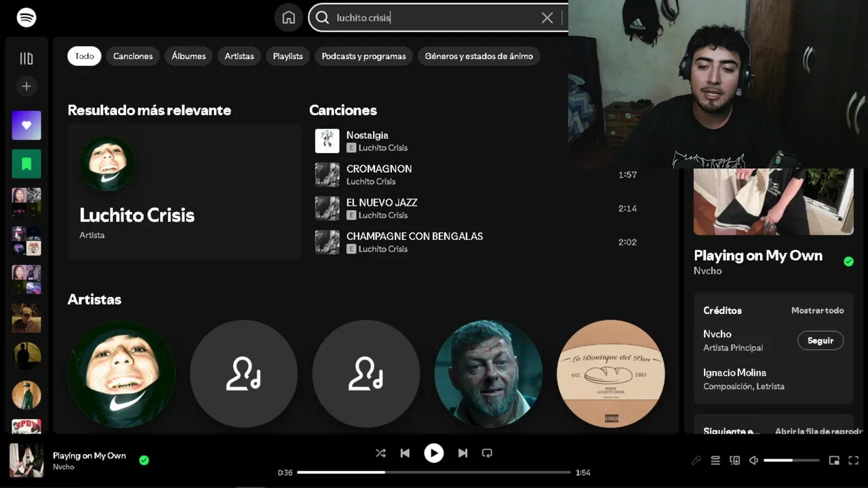Open sidebar playlist with man in cap
The width and height of the screenshot is (868, 488).
[26, 318]
